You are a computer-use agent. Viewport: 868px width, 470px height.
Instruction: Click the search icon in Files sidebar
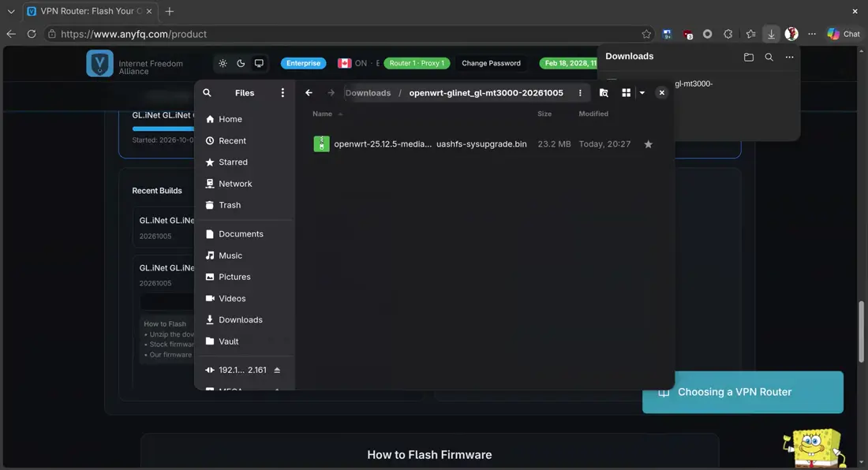[207, 93]
